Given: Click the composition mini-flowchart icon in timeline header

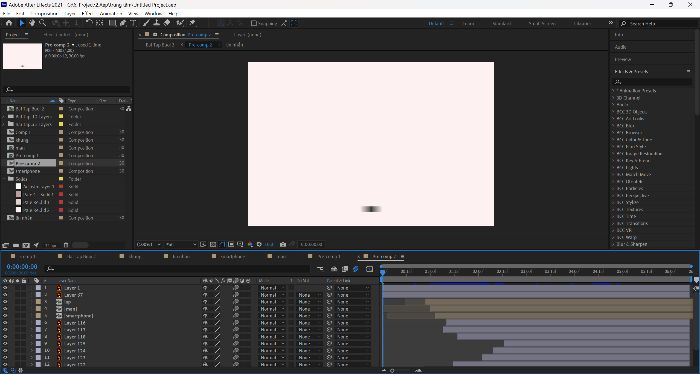Looking at the screenshot, I should [x=320, y=269].
